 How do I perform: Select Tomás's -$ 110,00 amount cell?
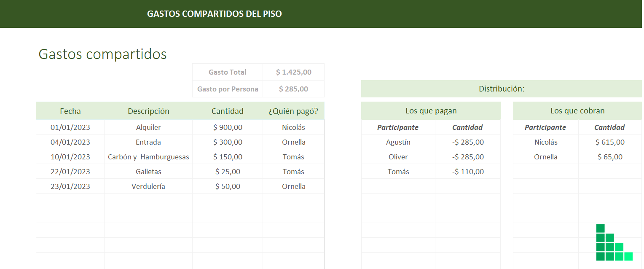(x=468, y=172)
